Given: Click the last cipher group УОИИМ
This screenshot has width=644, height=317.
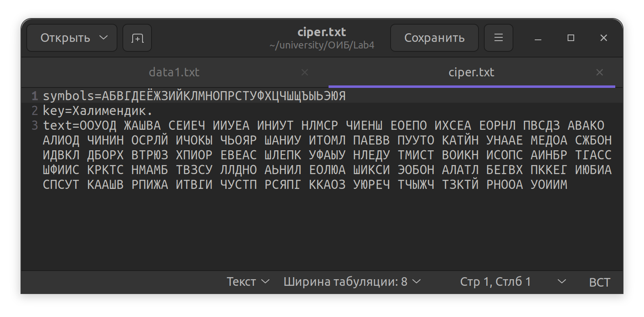Looking at the screenshot, I should coord(549,185).
